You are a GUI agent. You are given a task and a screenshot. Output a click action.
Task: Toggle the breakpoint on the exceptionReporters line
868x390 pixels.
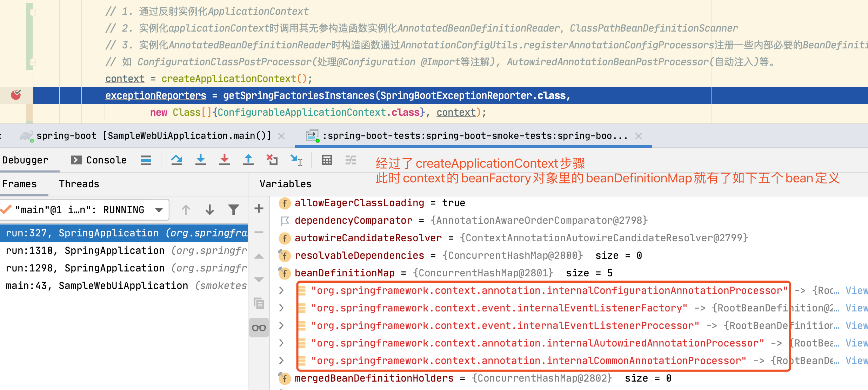16,95
